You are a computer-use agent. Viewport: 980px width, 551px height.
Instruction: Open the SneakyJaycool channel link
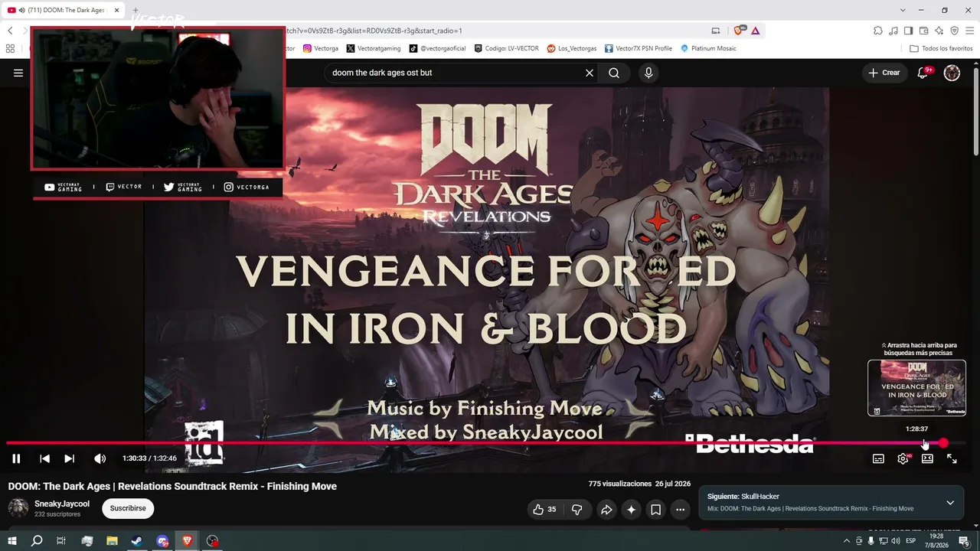pyautogui.click(x=62, y=504)
